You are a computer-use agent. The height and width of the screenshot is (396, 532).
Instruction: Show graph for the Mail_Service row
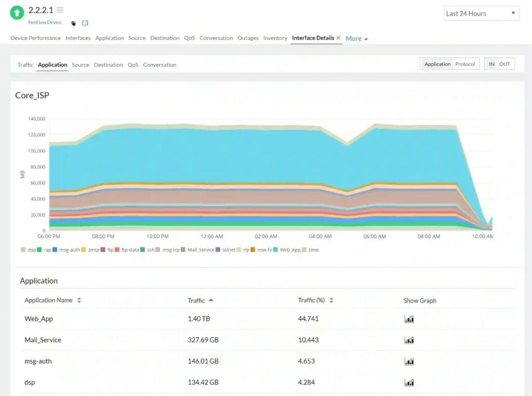409,340
